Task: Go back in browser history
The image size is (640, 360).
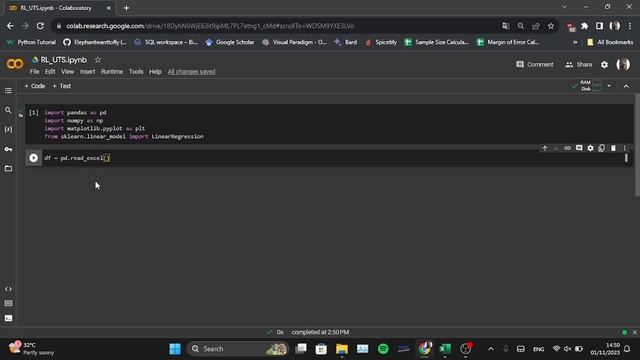Action: click(x=10, y=26)
